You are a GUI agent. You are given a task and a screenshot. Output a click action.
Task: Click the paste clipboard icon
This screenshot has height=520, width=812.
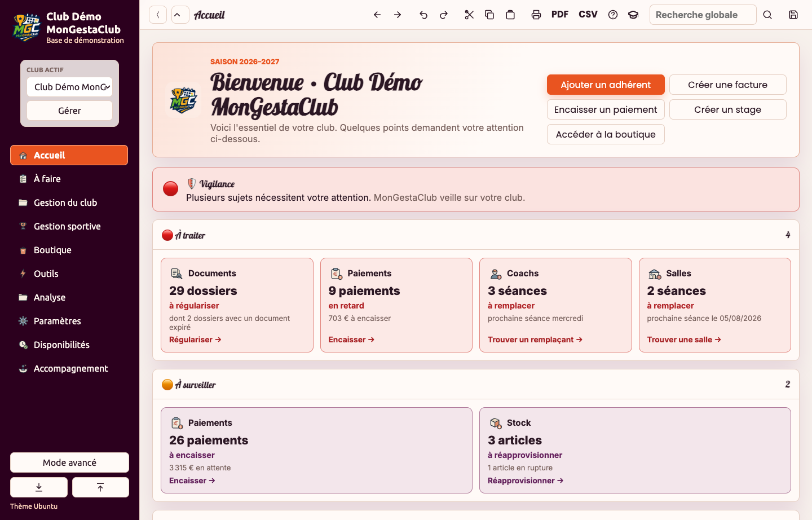510,15
